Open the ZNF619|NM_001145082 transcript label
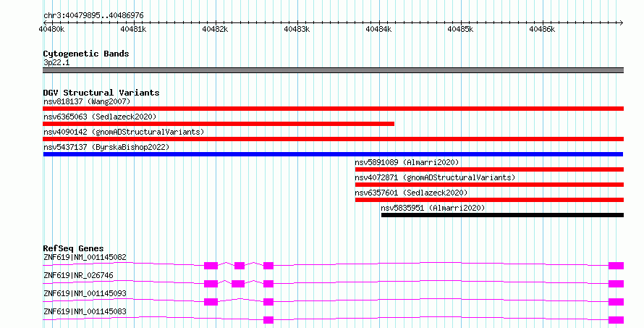 [85, 257]
